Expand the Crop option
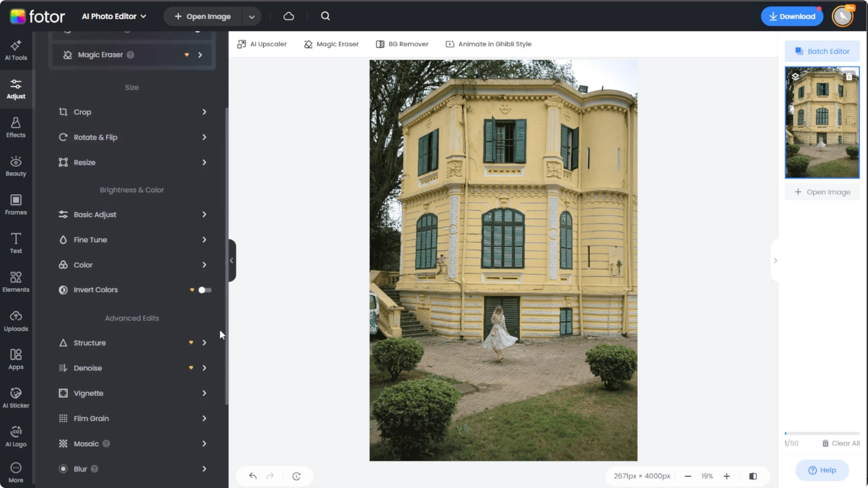The height and width of the screenshot is (488, 868). [132, 112]
